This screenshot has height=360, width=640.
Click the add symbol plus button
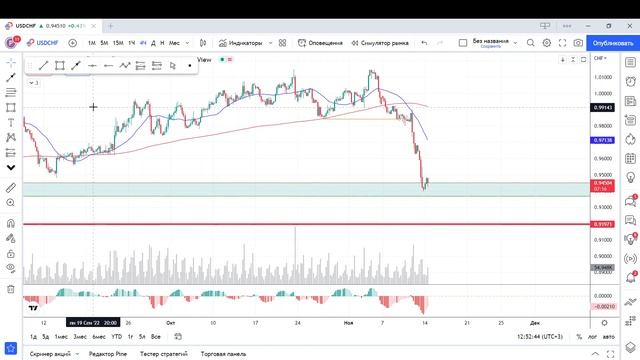point(72,43)
